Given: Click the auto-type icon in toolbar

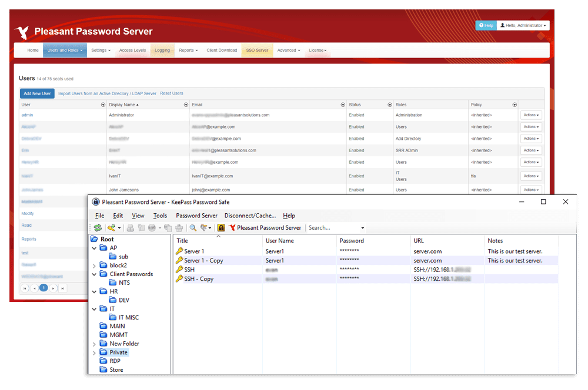Looking at the screenshot, I should pyautogui.click(x=179, y=228).
